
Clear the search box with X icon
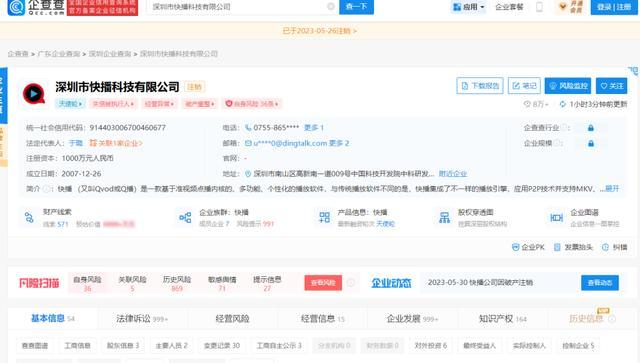(331, 7)
